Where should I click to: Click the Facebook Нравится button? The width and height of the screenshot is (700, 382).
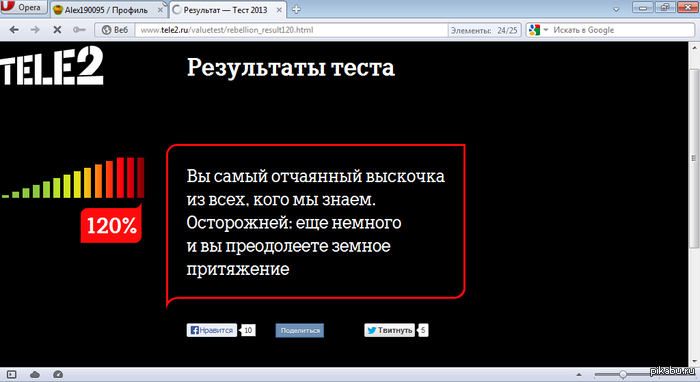pos(212,330)
